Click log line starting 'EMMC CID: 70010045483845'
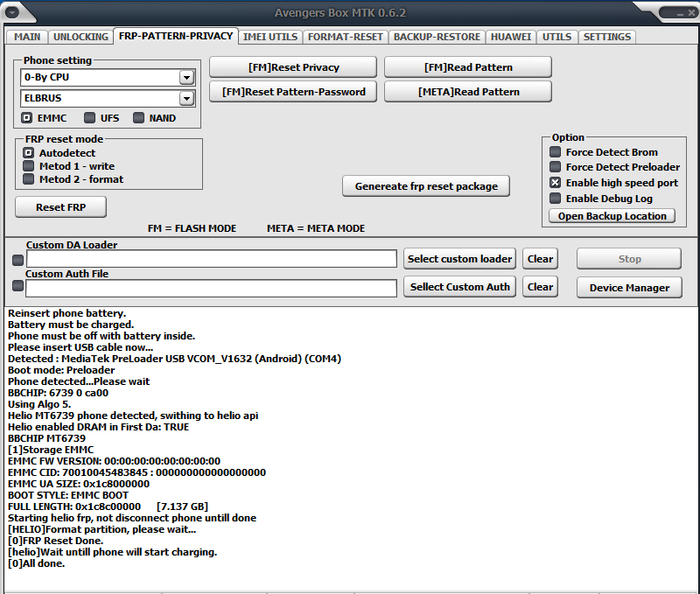Screen dimensions: 700x594 [x=137, y=472]
